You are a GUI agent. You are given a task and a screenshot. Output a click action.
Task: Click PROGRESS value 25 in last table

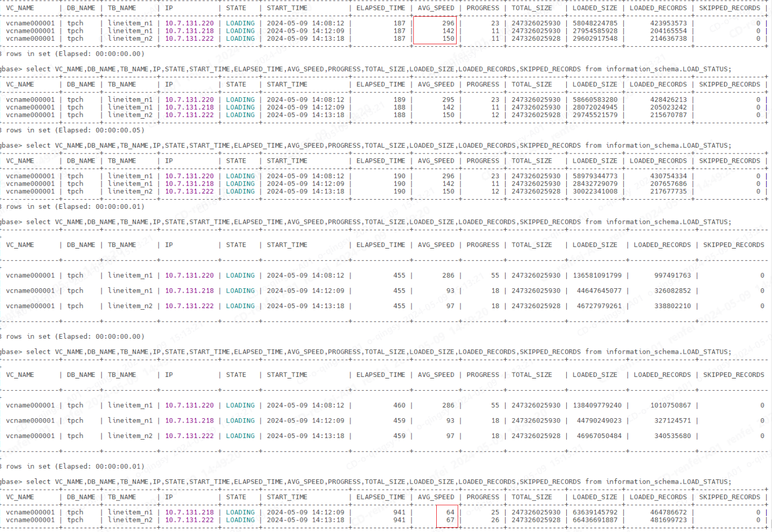click(495, 512)
